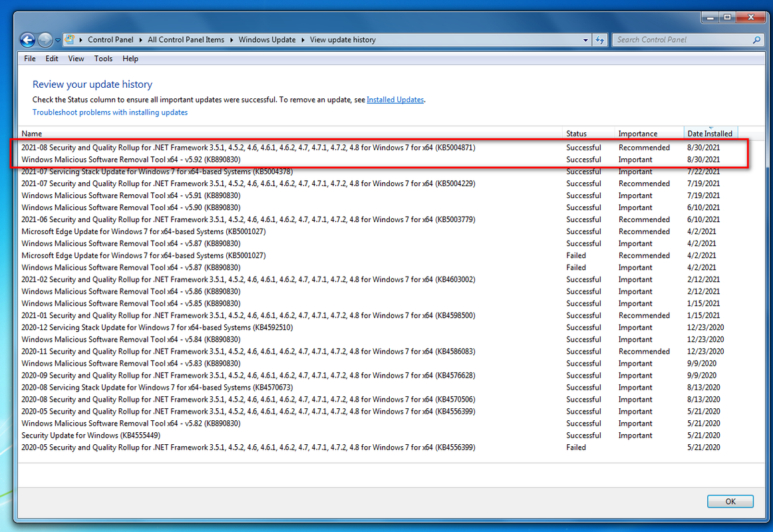Expand arrow after Control Panel breadcrumb

click(x=140, y=40)
